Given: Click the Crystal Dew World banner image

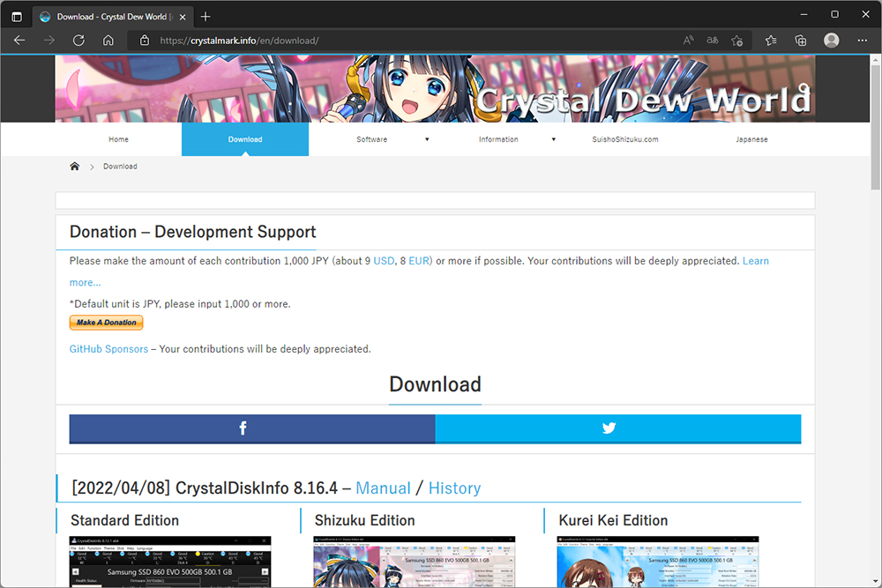Looking at the screenshot, I should tap(435, 89).
